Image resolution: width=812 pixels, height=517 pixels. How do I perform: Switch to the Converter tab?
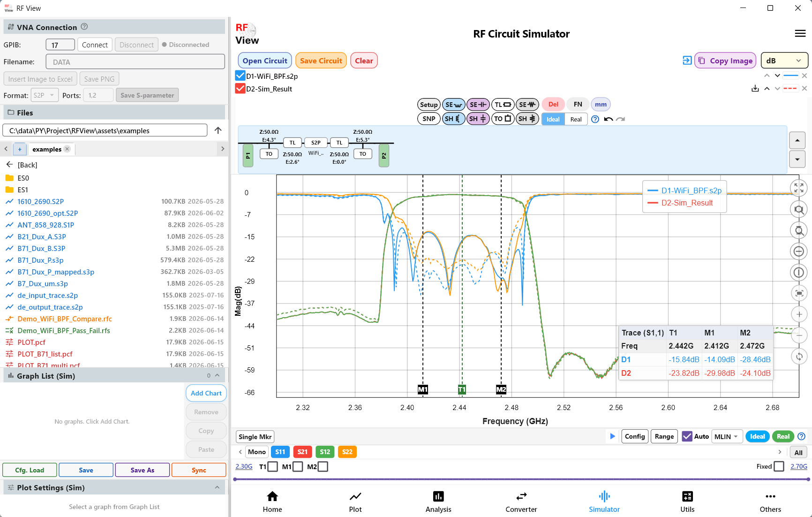(521, 502)
